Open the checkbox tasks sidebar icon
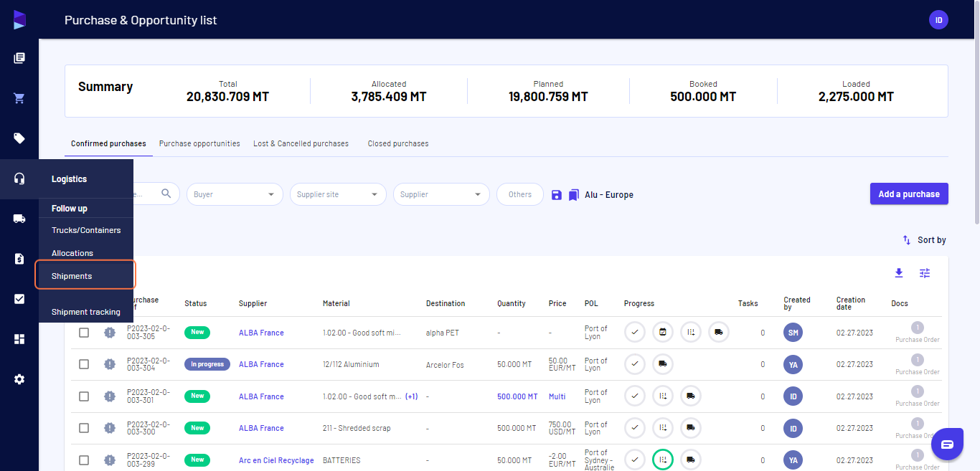This screenshot has height=471, width=980. click(19, 299)
